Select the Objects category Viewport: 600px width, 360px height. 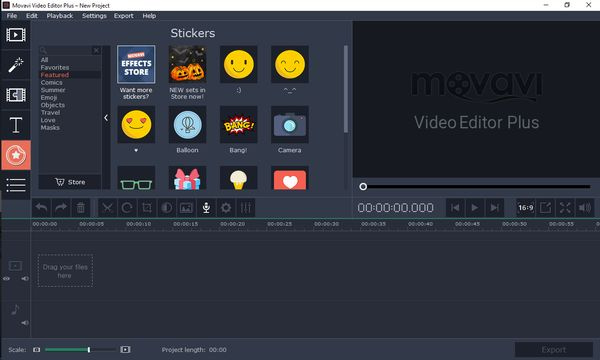tap(52, 105)
